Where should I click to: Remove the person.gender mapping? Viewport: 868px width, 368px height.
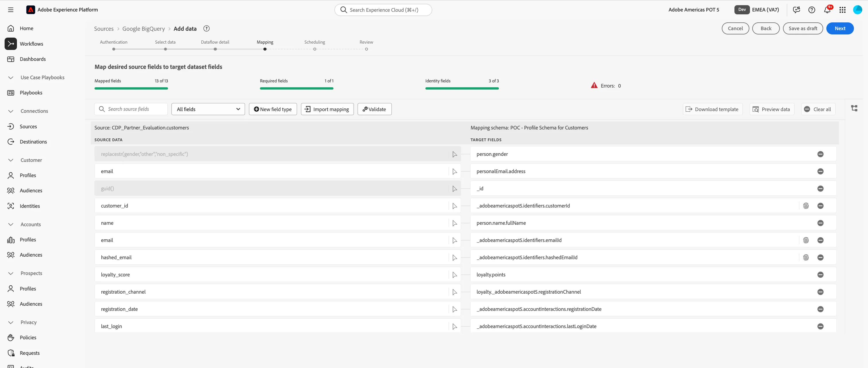pyautogui.click(x=821, y=154)
